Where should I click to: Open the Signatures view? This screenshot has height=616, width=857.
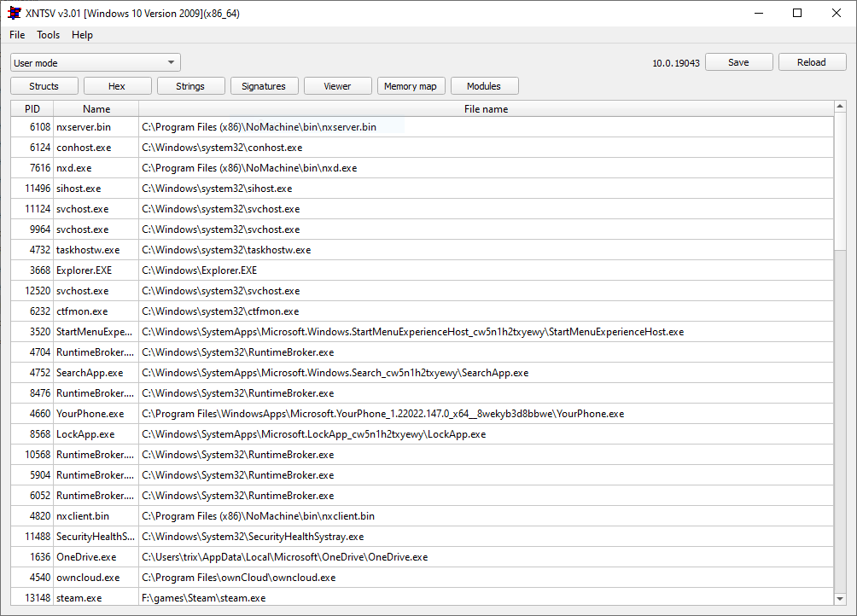[264, 86]
